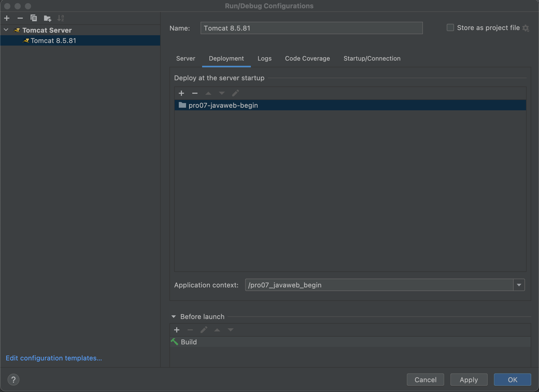The image size is (539, 392).
Task: Open Edit configuration templates link
Action: click(x=54, y=358)
